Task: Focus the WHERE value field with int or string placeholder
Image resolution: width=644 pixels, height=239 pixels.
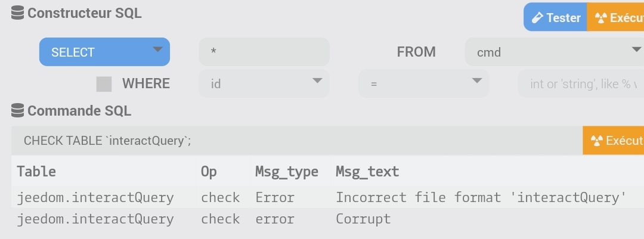Action: [581, 83]
